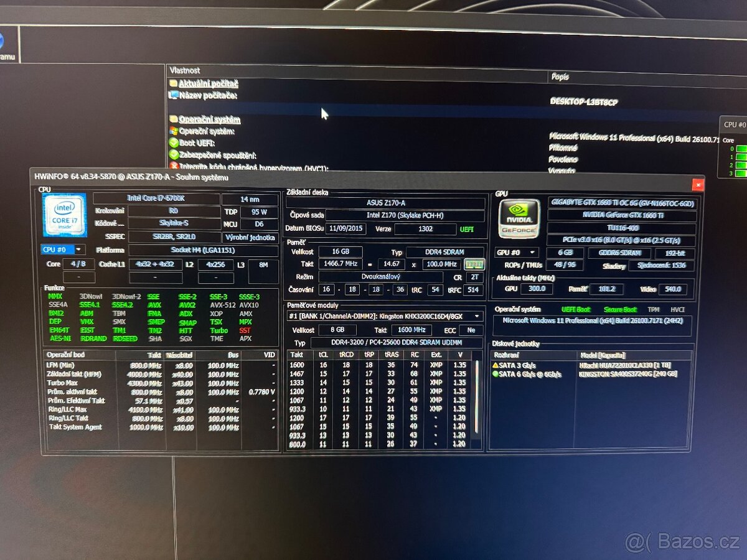The image size is (747, 560).
Task: Click the Windows flag icon beside Operační systém
Action: tap(174, 131)
